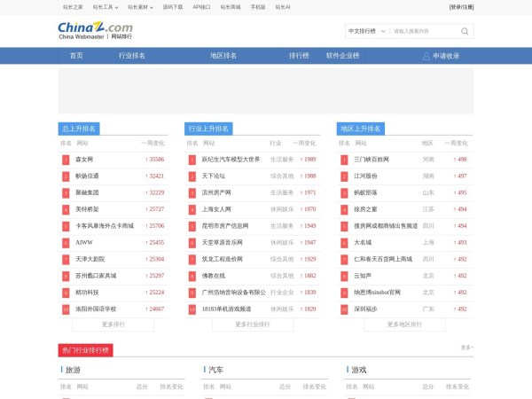
Task: Click the 更多 link beside 热门行业排行榜
Action: coord(466,348)
